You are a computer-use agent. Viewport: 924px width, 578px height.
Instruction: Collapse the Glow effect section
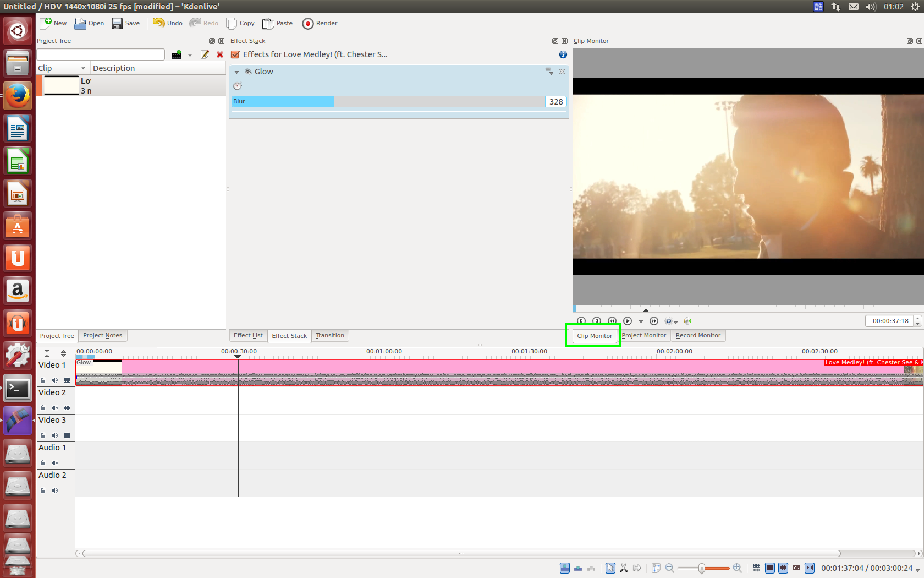237,72
